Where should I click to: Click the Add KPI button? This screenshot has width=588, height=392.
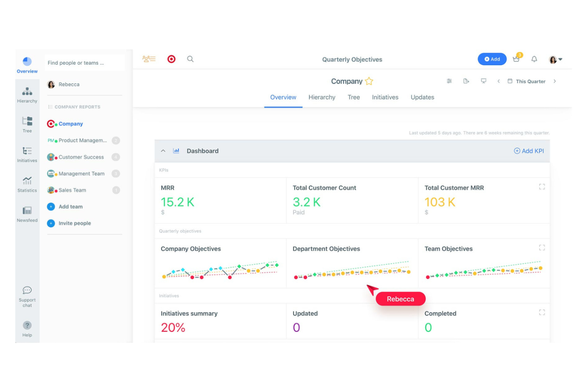point(528,151)
